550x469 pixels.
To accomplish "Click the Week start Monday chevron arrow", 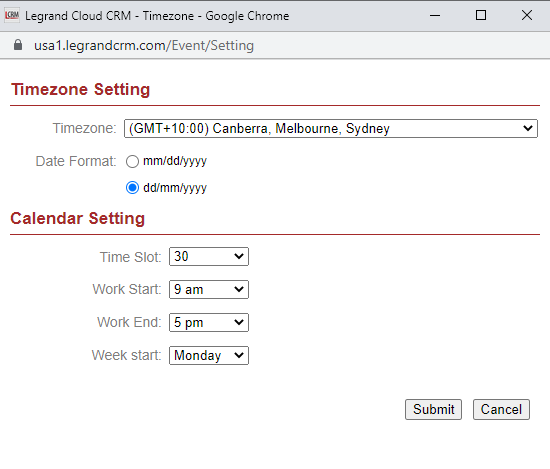I will (x=239, y=355).
